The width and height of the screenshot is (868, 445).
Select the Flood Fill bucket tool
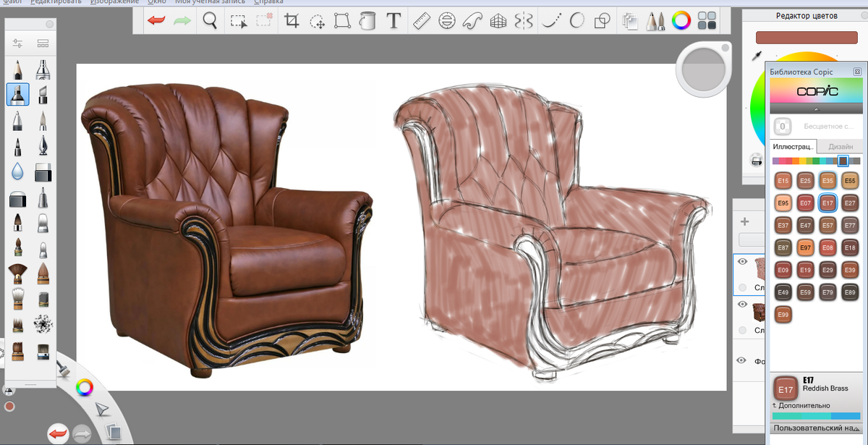[367, 21]
